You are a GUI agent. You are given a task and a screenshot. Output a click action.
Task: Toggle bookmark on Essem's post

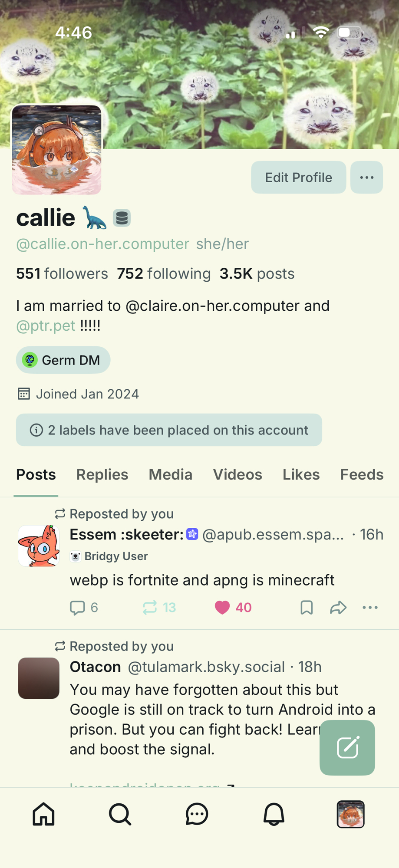307,608
